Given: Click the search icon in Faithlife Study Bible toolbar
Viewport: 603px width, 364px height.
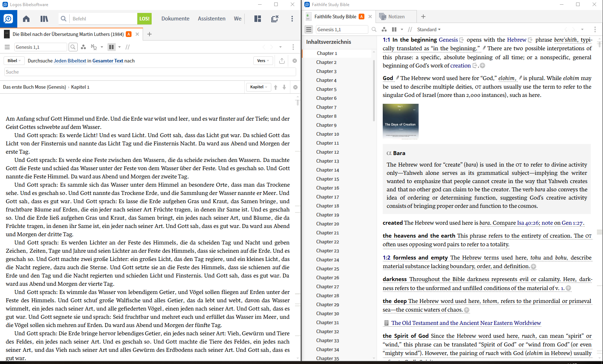Looking at the screenshot, I should click(374, 29).
